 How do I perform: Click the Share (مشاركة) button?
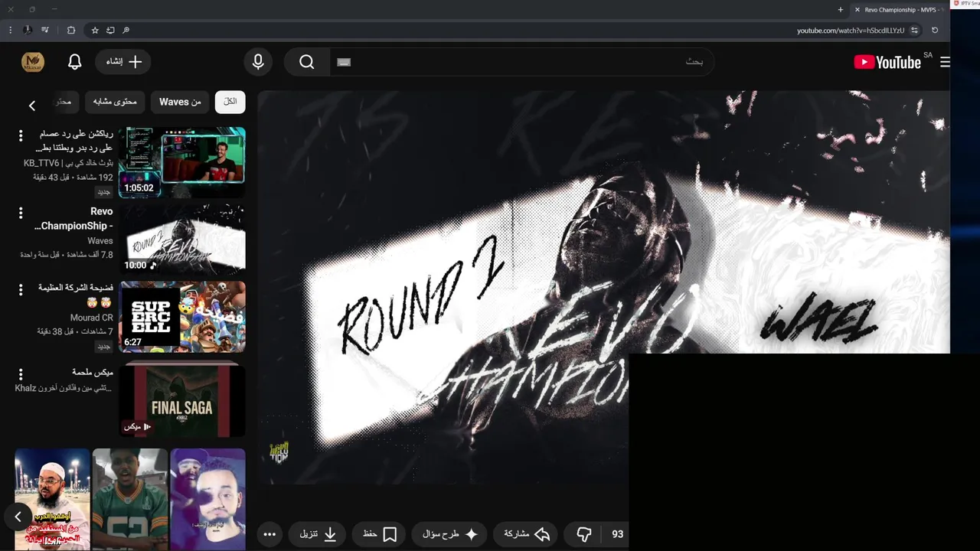coord(527,534)
